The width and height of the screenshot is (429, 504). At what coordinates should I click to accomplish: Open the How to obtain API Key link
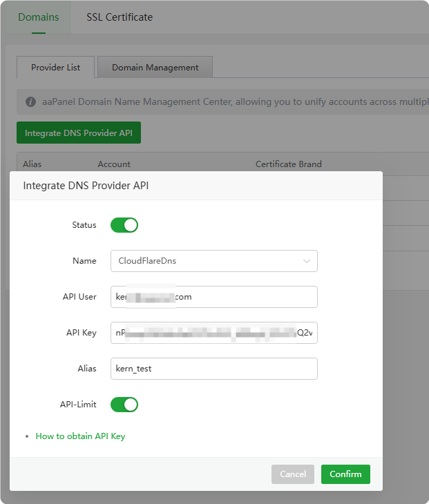80,436
